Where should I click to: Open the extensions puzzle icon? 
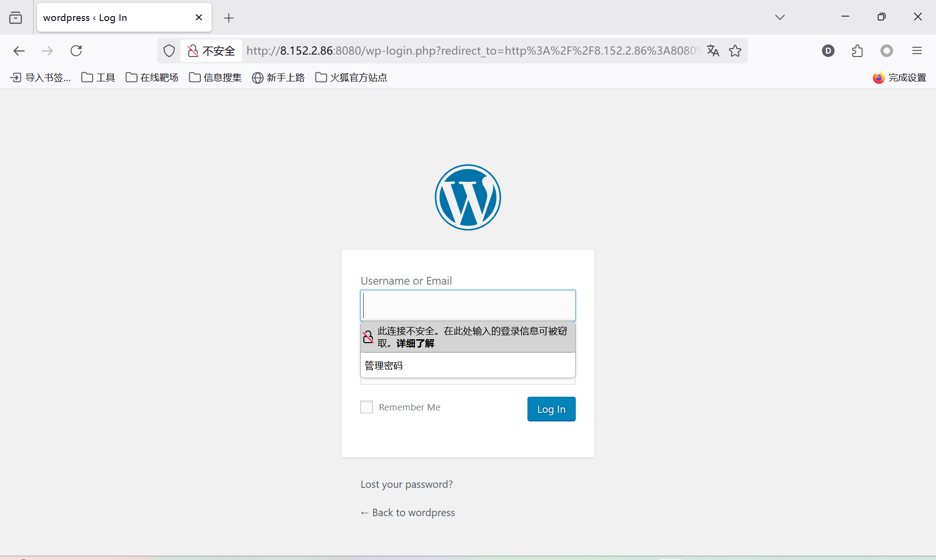(x=858, y=51)
